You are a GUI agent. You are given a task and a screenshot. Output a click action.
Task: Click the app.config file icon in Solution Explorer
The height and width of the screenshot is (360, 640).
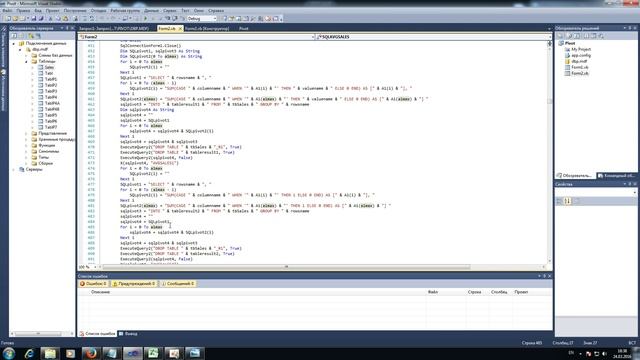[x=567, y=55]
